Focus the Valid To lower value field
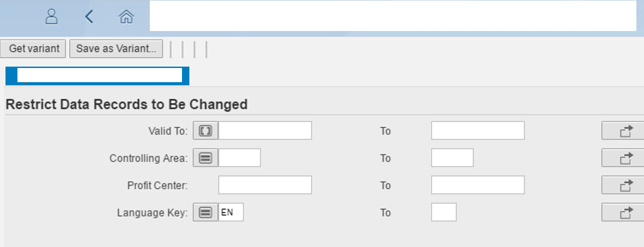Screen dimensions: 644x247 tap(265, 131)
